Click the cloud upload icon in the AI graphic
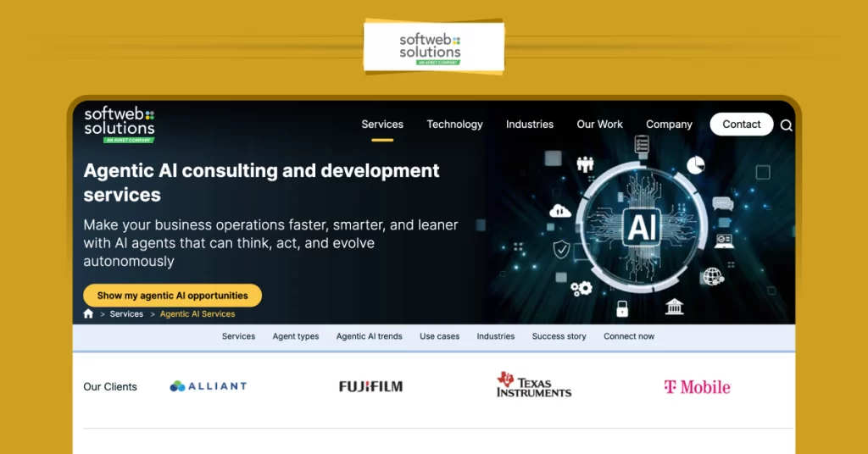 coord(559,211)
